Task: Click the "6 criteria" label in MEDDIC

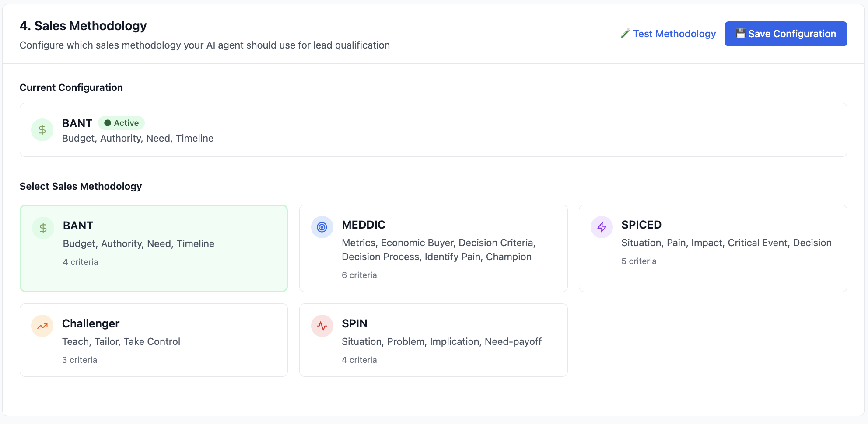Action: 359,275
